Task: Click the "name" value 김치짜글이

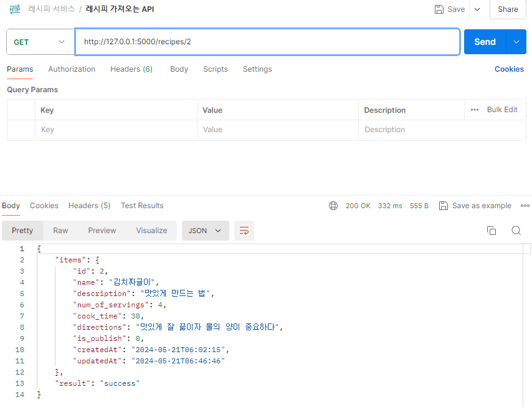Action: [131, 282]
